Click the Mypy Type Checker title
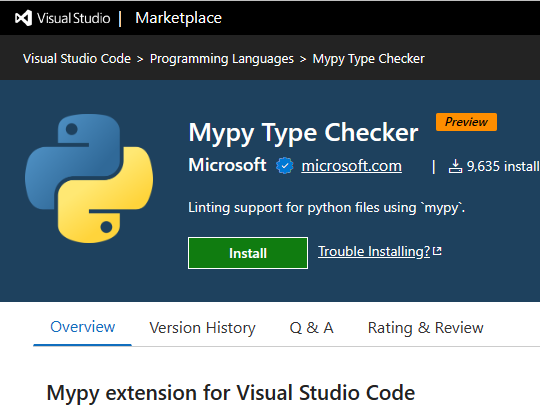 [x=303, y=133]
